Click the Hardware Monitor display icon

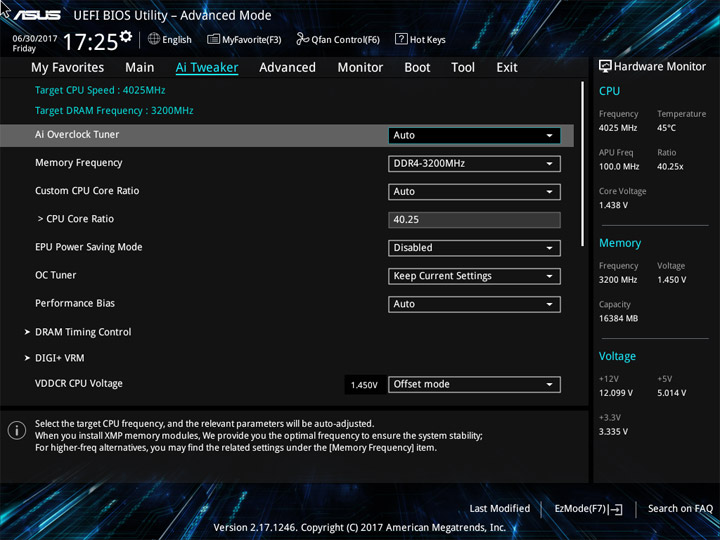[605, 66]
